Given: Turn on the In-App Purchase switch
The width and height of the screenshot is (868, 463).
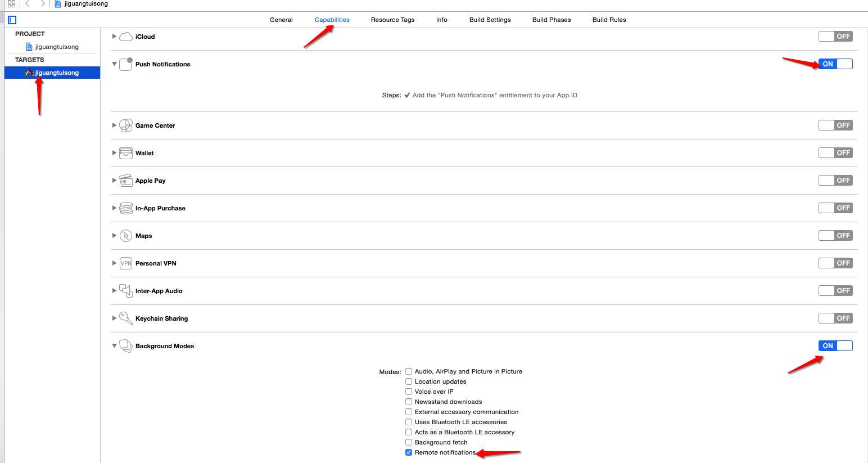Looking at the screenshot, I should coord(835,208).
